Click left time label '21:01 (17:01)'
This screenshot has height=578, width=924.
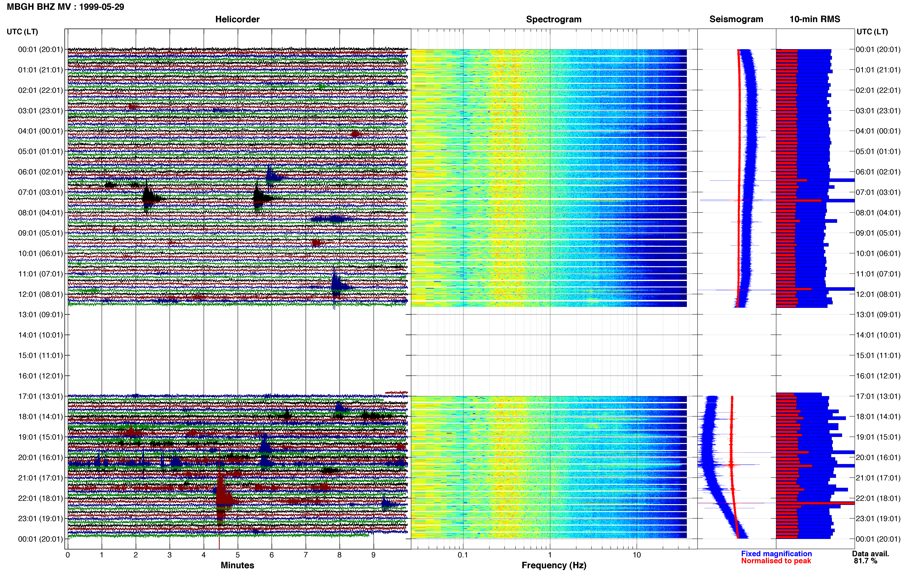41,478
